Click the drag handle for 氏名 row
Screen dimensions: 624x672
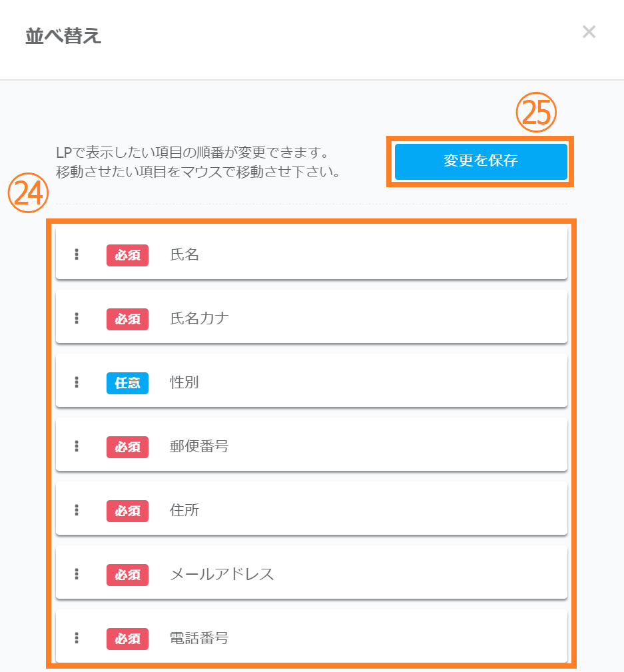(77, 254)
